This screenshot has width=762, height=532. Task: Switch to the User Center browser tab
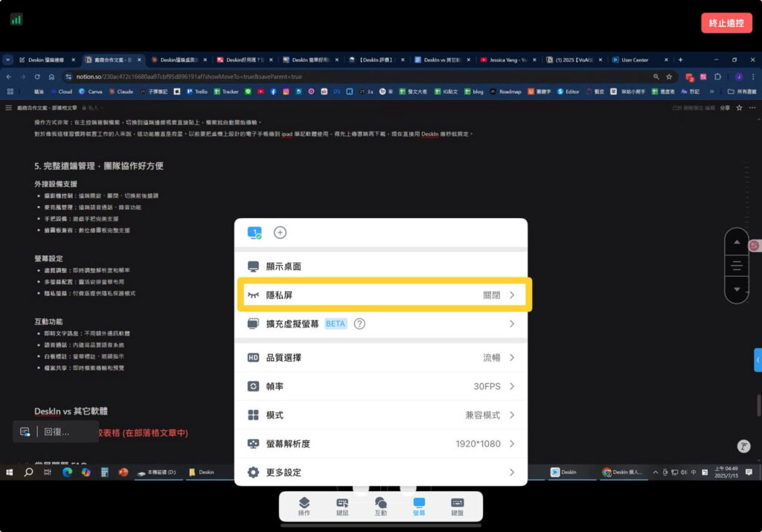(x=641, y=60)
